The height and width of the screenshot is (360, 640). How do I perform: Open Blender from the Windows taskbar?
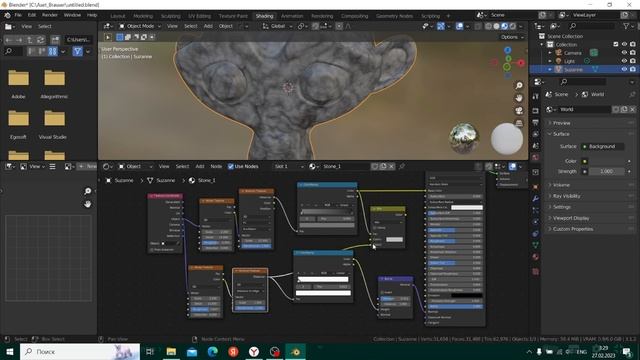click(296, 351)
